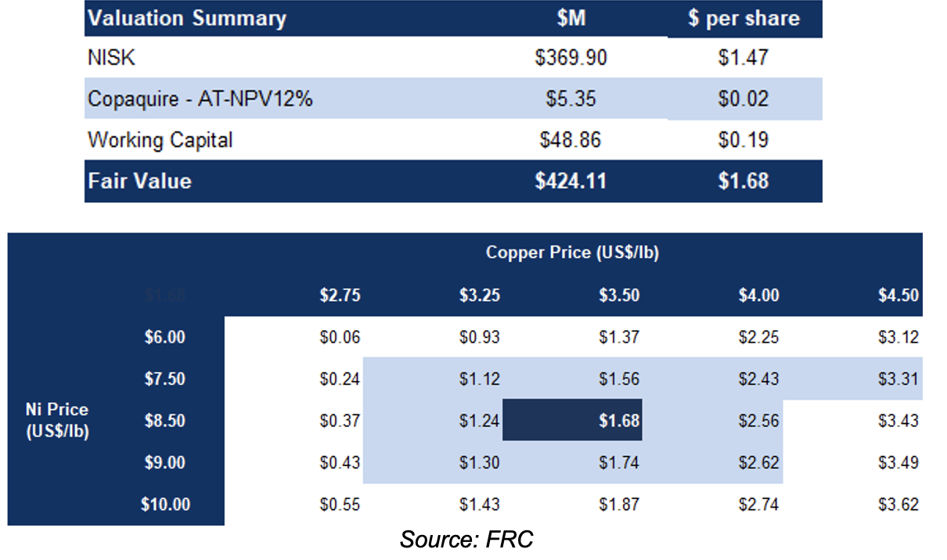Select the $3.62 sensitivity table cell
This screenshot has width=947, height=560.
pyautogui.click(x=898, y=504)
